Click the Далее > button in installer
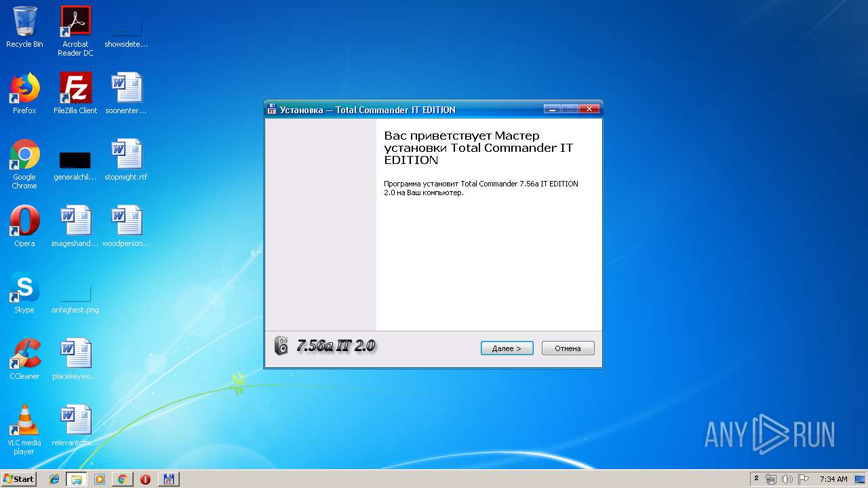 coord(507,348)
